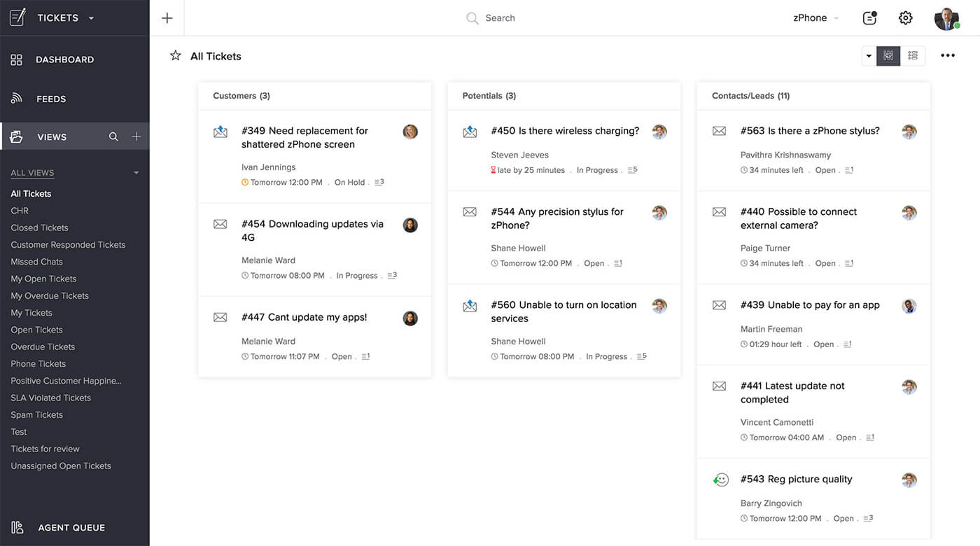Click the assignee avatar on ticket #454
The width and height of the screenshot is (980, 546).
point(410,225)
